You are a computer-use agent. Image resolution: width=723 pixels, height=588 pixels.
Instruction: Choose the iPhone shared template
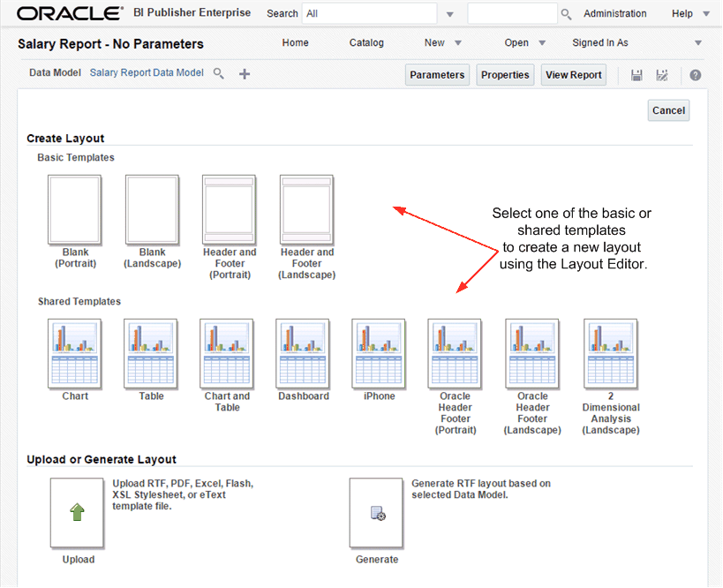pyautogui.click(x=379, y=354)
